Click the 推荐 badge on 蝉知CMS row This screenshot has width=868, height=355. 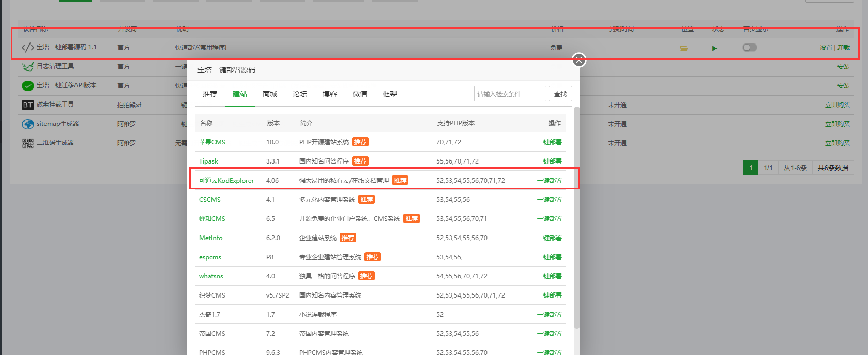click(412, 219)
